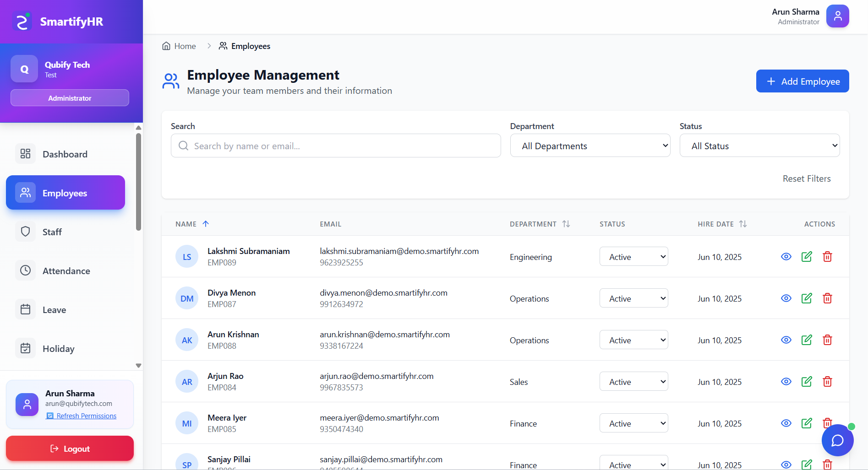Open the Staff shield icon
This screenshot has height=470, width=868.
click(26, 232)
